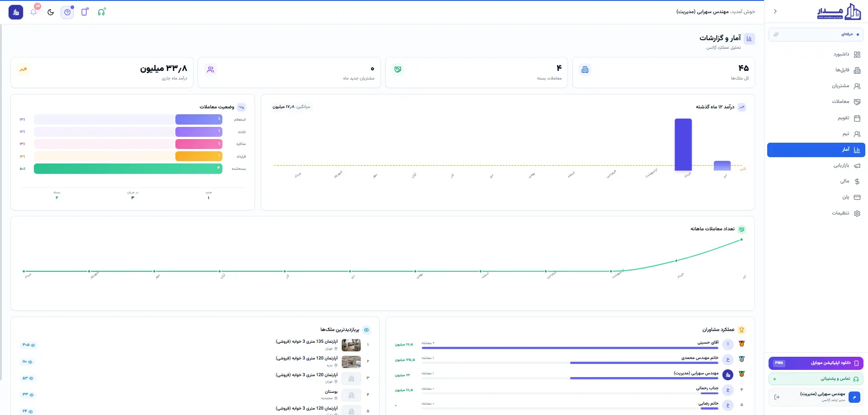The width and height of the screenshot is (868, 415).
Task: Go to داشبورد in the sidebar
Action: pos(816,54)
